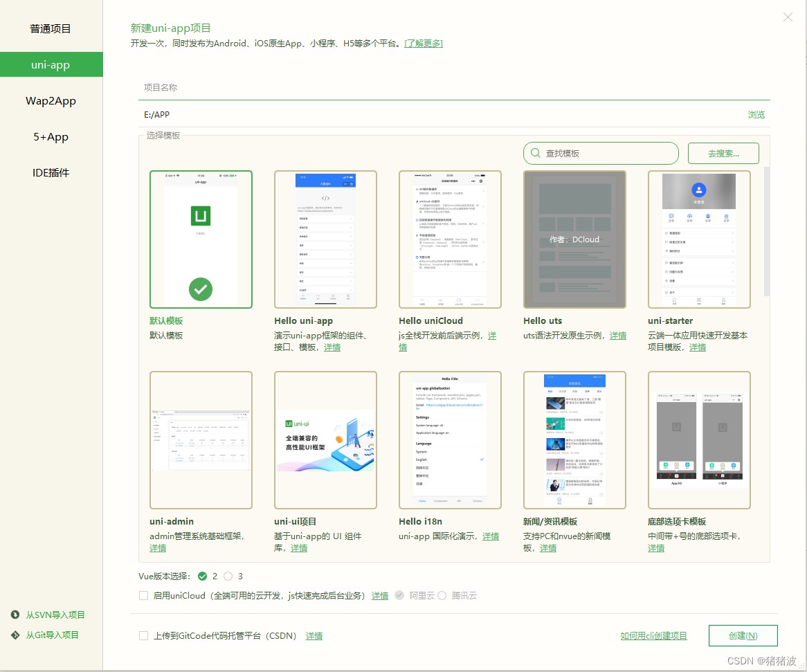Select the uni-admin template thumbnail
This screenshot has height=672, width=807.
point(201,440)
